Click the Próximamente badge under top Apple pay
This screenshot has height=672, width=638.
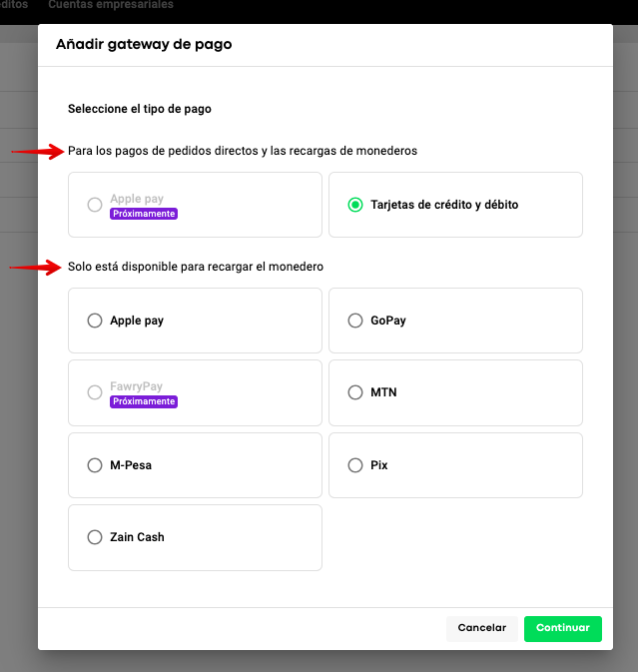click(x=144, y=214)
